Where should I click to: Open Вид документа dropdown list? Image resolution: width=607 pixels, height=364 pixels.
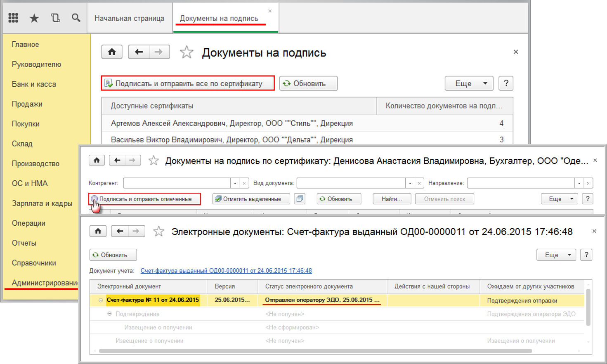click(410, 183)
